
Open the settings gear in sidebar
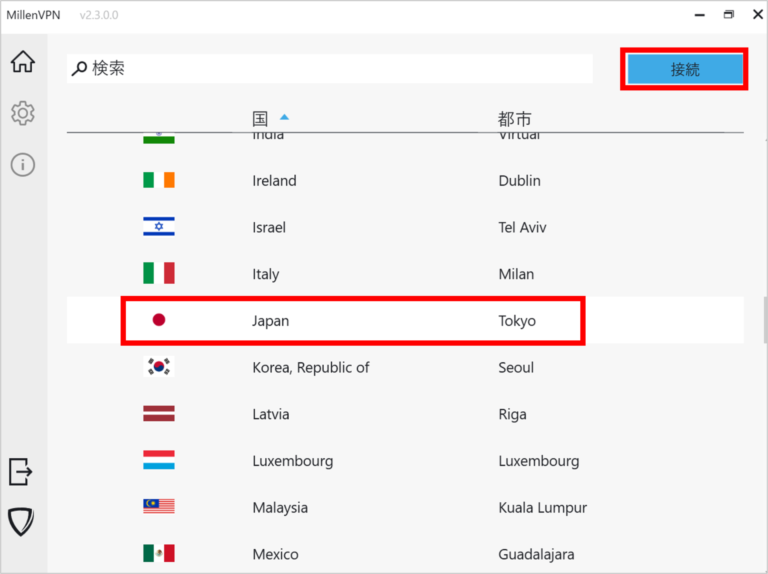coord(22,113)
